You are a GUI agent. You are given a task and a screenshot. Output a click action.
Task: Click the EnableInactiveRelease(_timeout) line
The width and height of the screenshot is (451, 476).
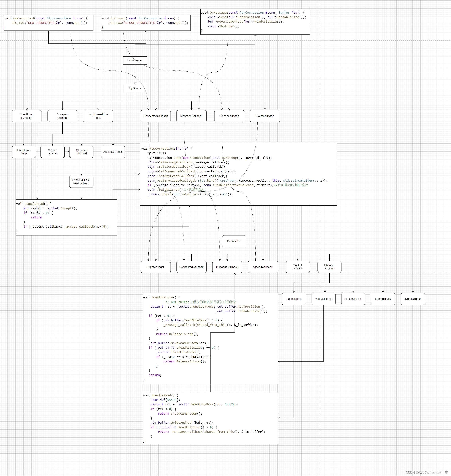[x=228, y=185]
